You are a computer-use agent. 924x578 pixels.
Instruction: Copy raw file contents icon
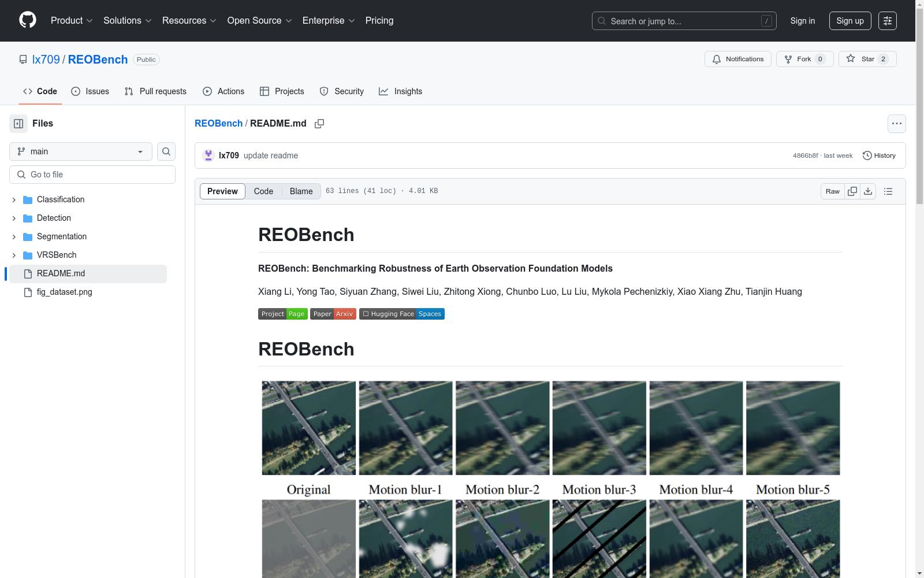tap(852, 191)
